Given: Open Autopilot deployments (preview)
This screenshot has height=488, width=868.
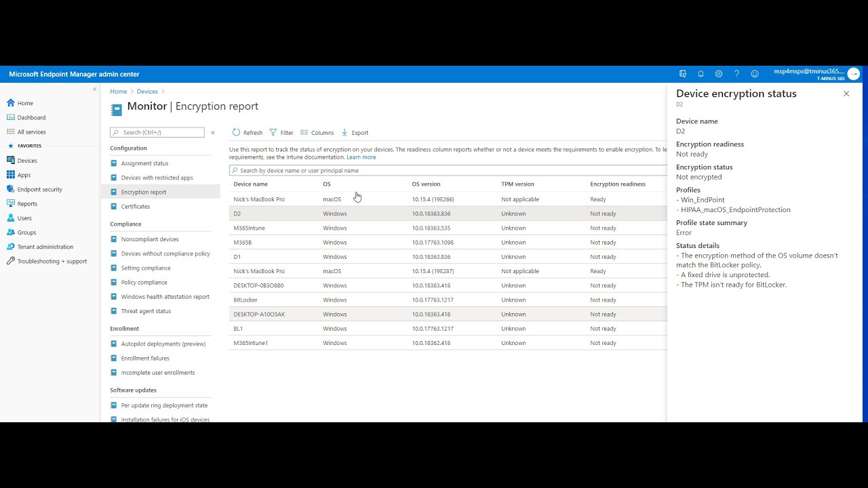Looking at the screenshot, I should pos(163,344).
